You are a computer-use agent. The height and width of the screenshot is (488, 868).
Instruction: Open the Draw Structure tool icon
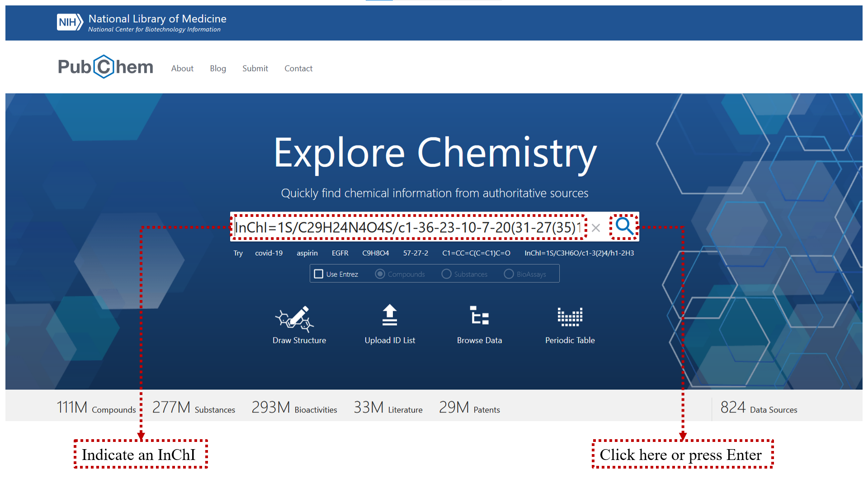(x=295, y=318)
